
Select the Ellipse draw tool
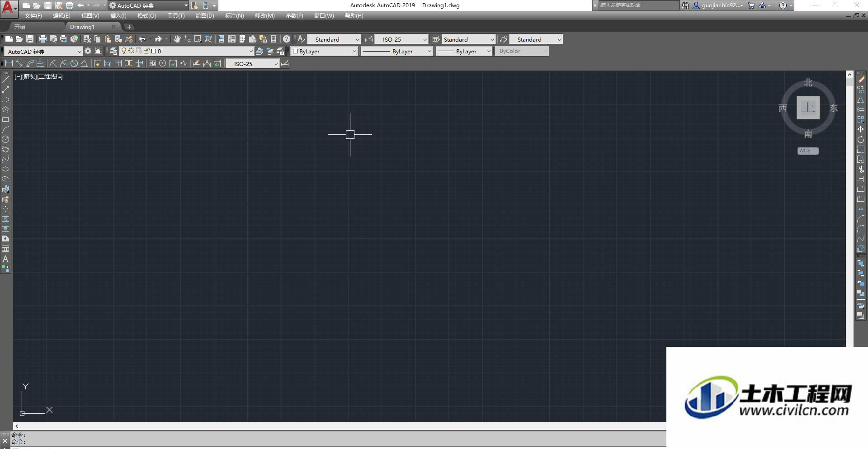pyautogui.click(x=5, y=169)
